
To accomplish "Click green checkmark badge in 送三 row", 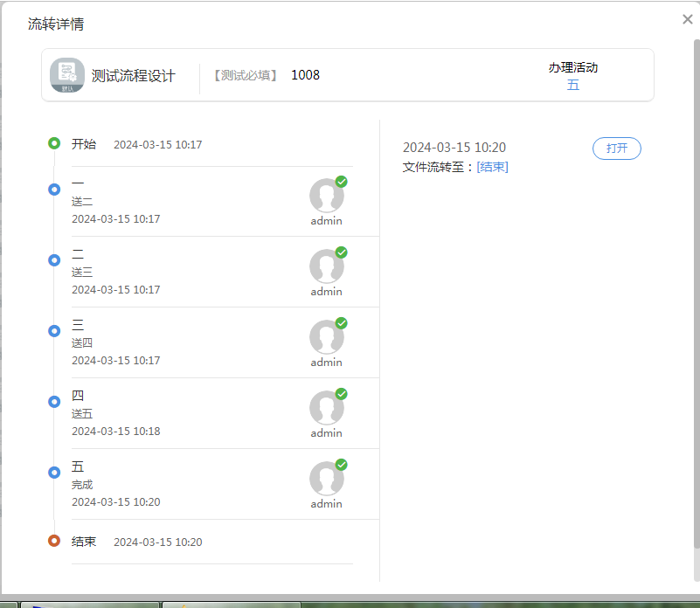I will coord(342,252).
